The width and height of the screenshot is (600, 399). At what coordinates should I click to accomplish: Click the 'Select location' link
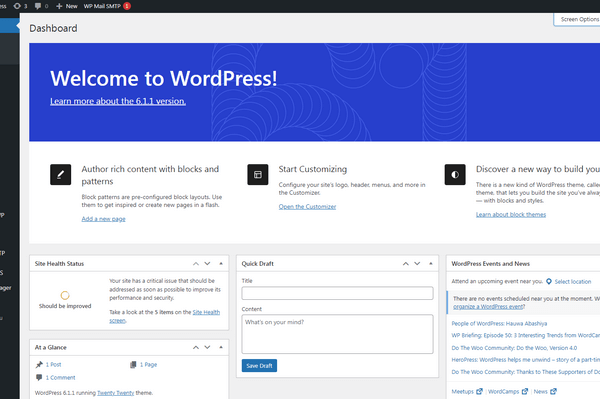[x=573, y=282]
